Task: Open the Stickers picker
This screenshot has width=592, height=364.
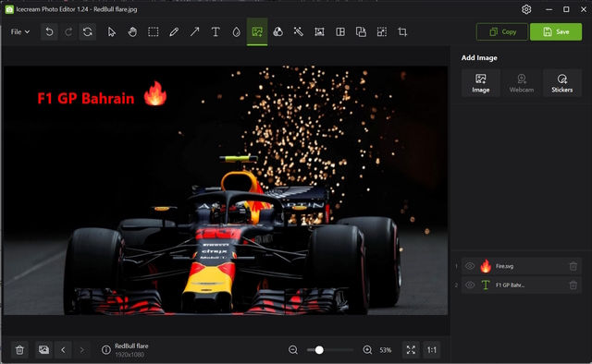Action: click(561, 83)
